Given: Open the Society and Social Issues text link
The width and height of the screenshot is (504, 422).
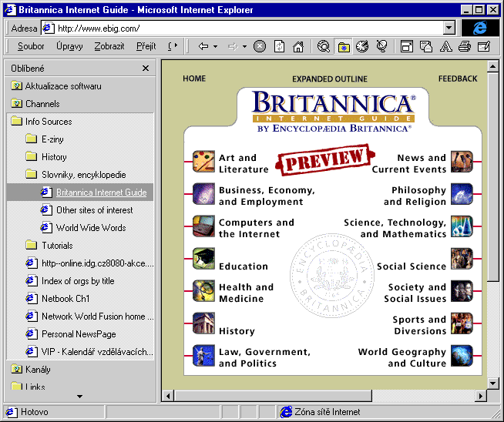Looking at the screenshot, I should [x=415, y=293].
